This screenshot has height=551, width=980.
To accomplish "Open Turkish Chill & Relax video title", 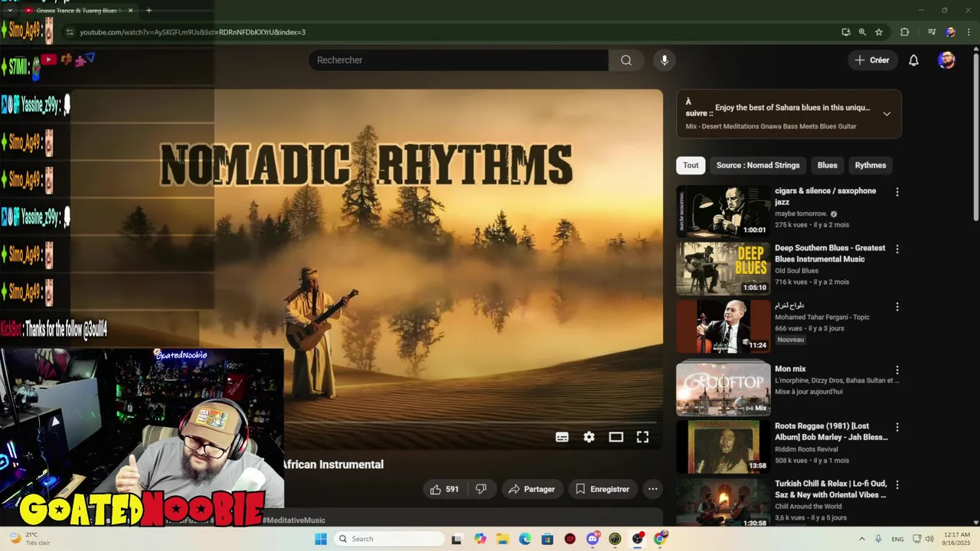I will click(831, 489).
